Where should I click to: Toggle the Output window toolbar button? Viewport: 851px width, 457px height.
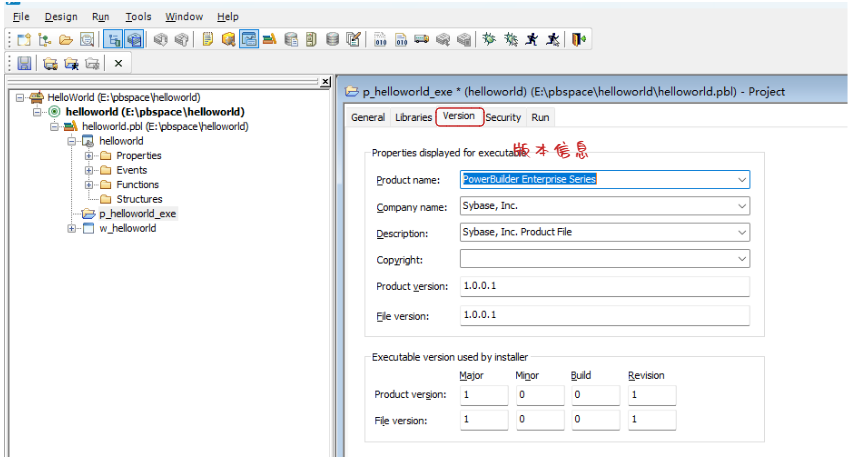pos(134,40)
